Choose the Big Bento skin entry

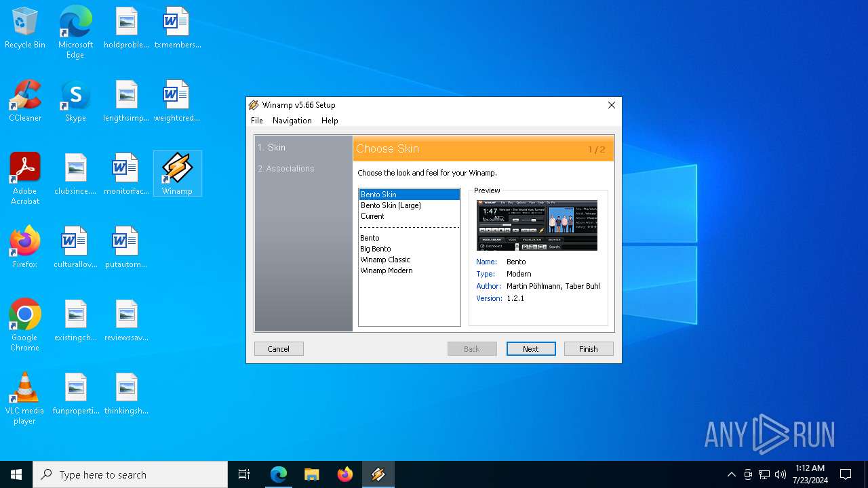410,249
